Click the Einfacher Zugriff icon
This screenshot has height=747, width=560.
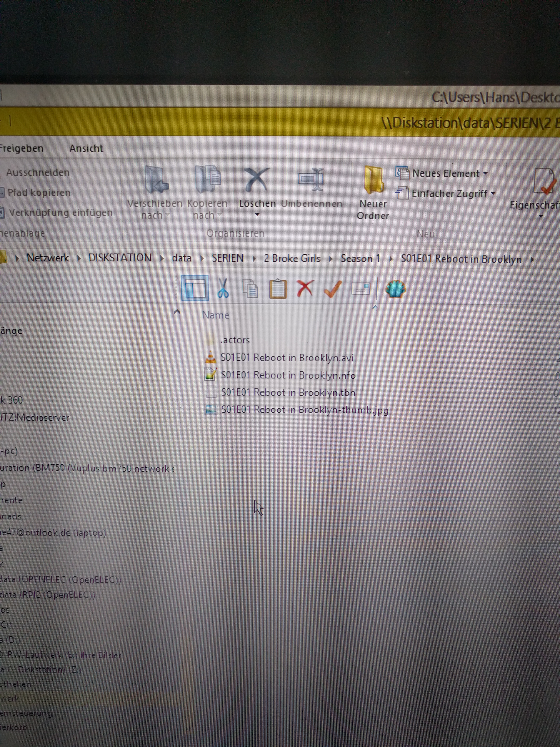pos(402,193)
